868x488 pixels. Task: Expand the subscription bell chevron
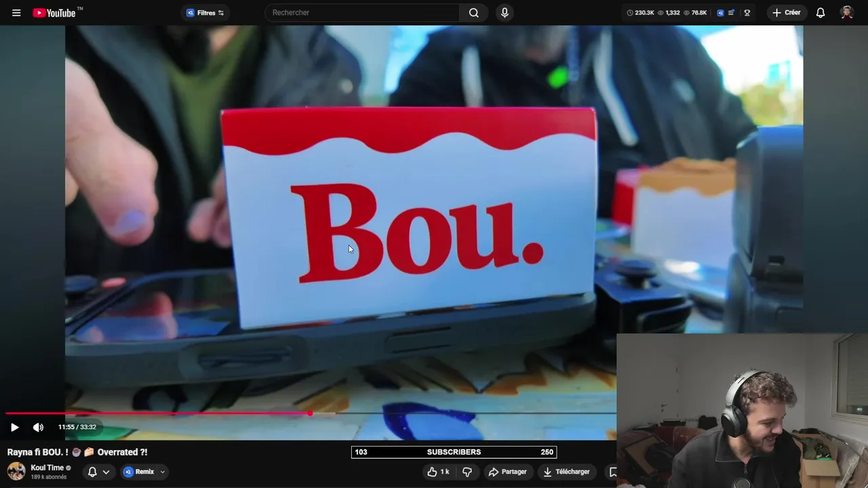click(106, 472)
